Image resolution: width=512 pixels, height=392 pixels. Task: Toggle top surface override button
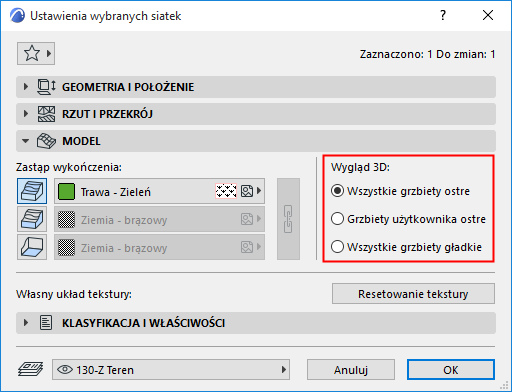[32, 191]
